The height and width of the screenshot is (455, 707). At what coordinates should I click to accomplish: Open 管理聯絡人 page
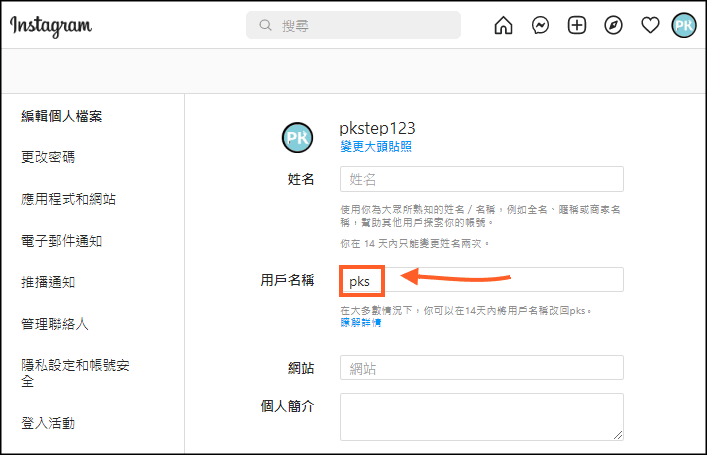(x=55, y=324)
